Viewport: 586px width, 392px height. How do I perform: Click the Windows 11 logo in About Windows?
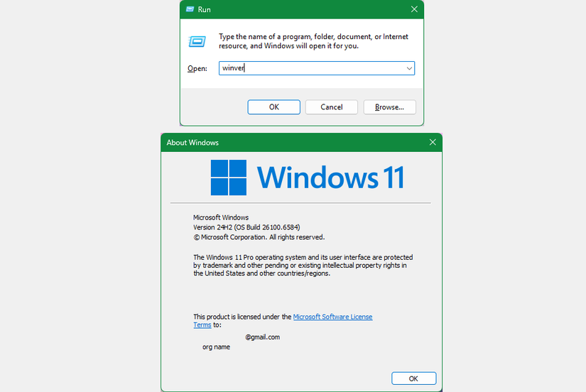point(228,178)
